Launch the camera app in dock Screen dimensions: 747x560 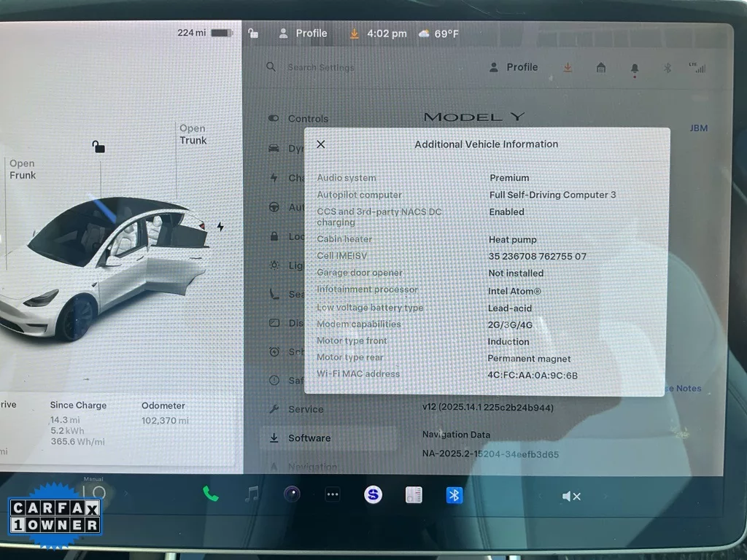[x=292, y=494]
